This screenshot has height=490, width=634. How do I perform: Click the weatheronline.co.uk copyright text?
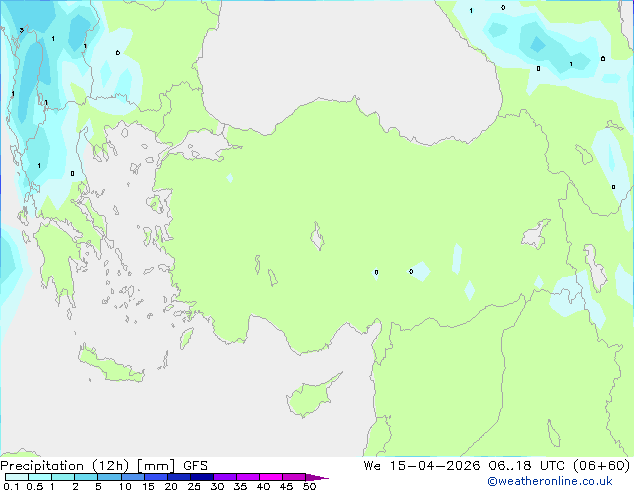[550, 481]
